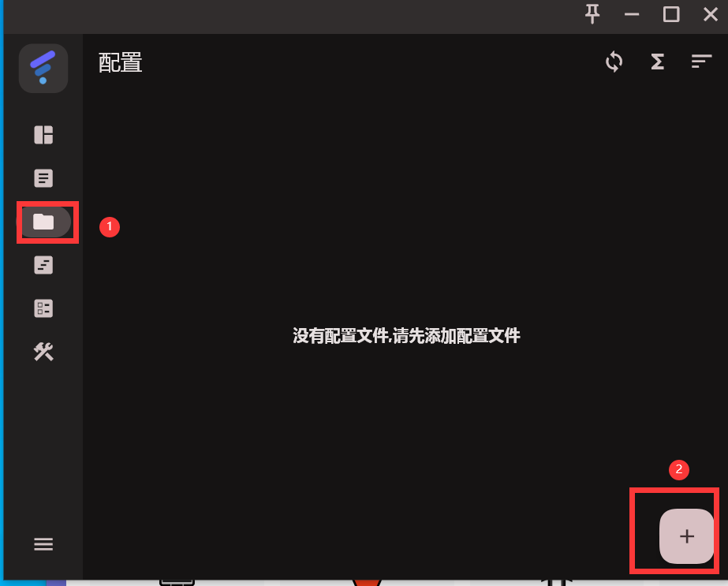The height and width of the screenshot is (586, 728).
Task: Open the profiles folder section
Action: coord(43,222)
